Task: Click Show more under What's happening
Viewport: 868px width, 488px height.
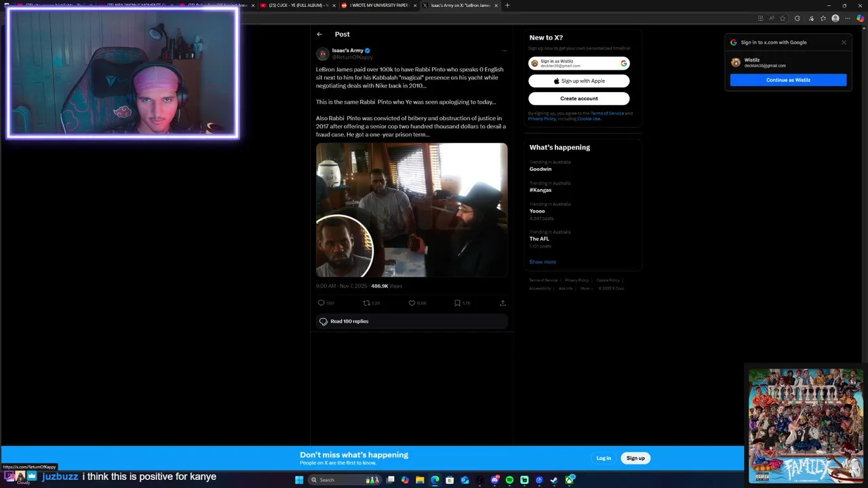Action: pyautogui.click(x=542, y=262)
